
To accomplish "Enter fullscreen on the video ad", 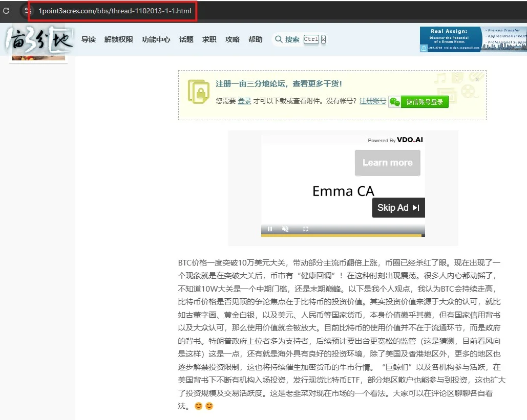I will pos(306,229).
